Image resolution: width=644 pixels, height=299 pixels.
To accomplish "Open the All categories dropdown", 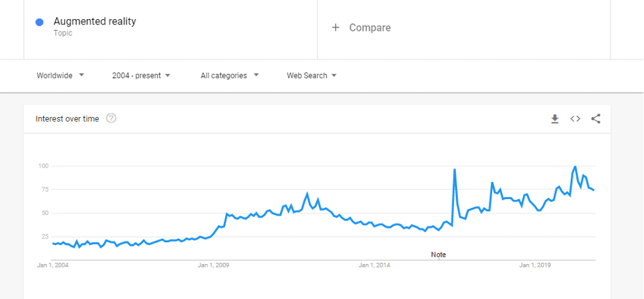I will [x=229, y=75].
